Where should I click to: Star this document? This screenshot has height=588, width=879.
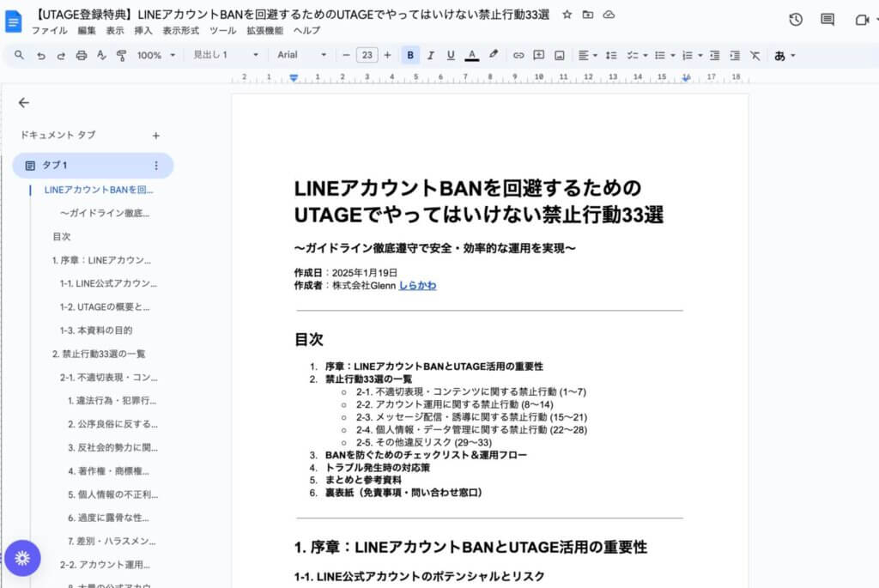point(567,15)
